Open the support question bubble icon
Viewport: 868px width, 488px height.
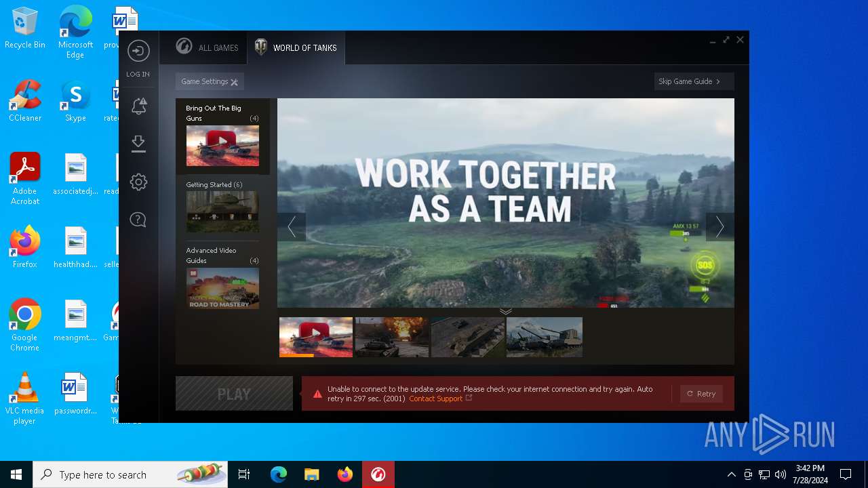138,220
